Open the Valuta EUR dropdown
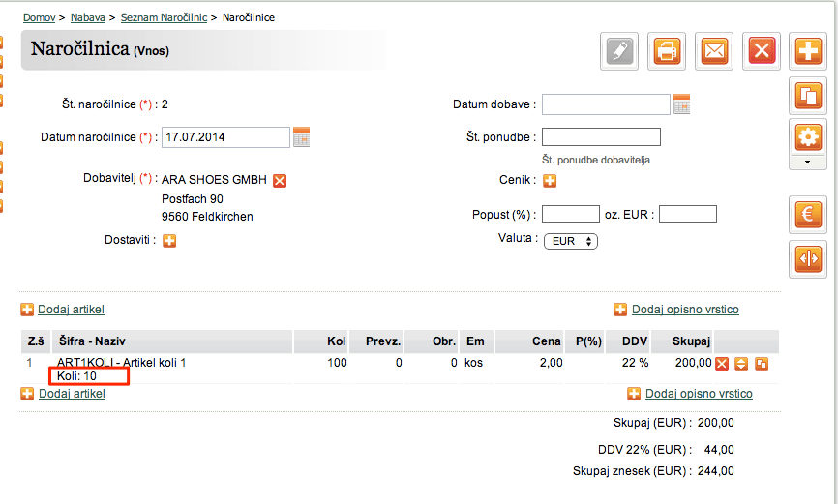The height and width of the screenshot is (504, 838). point(571,241)
